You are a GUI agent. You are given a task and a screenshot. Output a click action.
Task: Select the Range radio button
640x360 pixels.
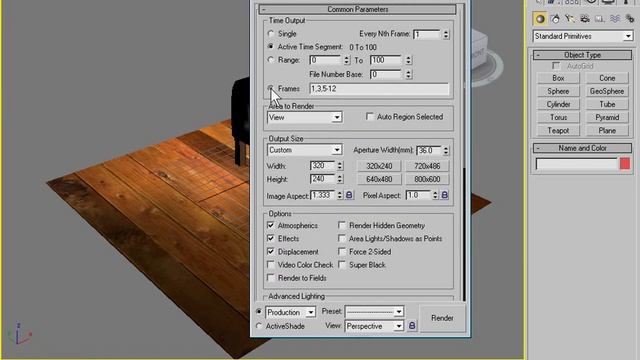(271, 60)
